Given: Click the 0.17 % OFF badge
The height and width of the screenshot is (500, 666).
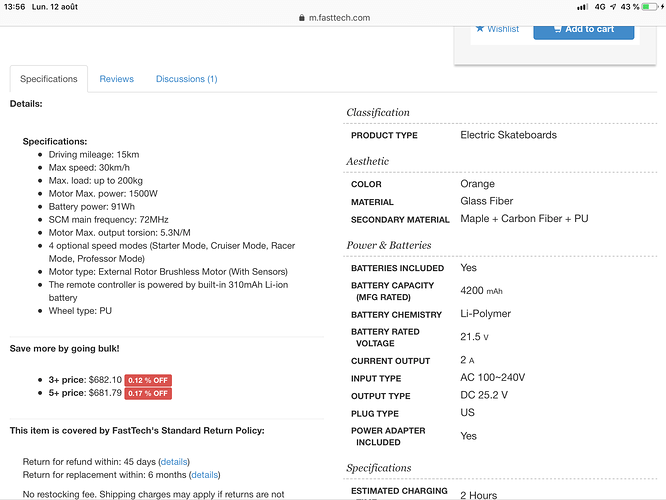Looking at the screenshot, I should [148, 393].
